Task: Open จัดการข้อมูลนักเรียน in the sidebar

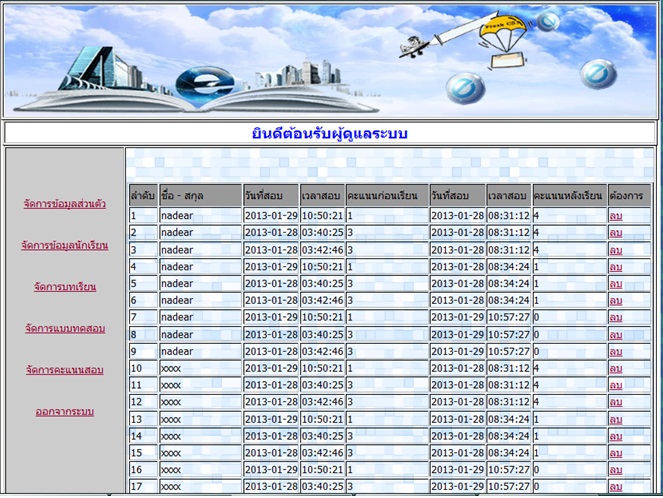Action: click(x=65, y=245)
